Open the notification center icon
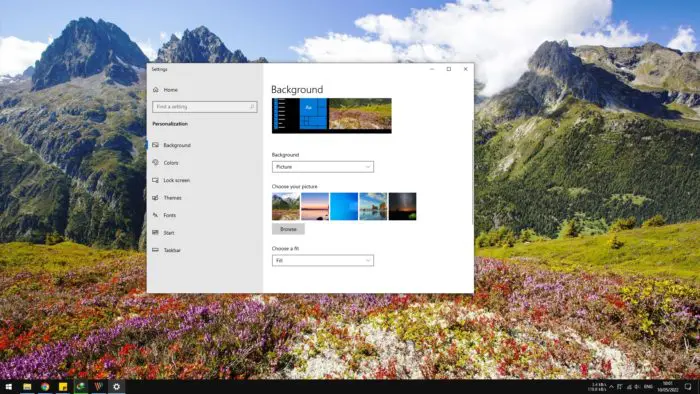This screenshot has width=700, height=394. pyautogui.click(x=688, y=386)
